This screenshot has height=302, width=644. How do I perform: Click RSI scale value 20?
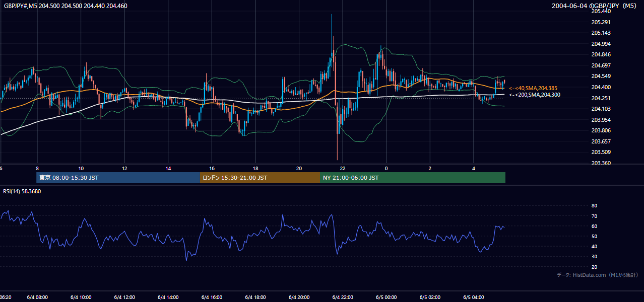[x=594, y=267]
